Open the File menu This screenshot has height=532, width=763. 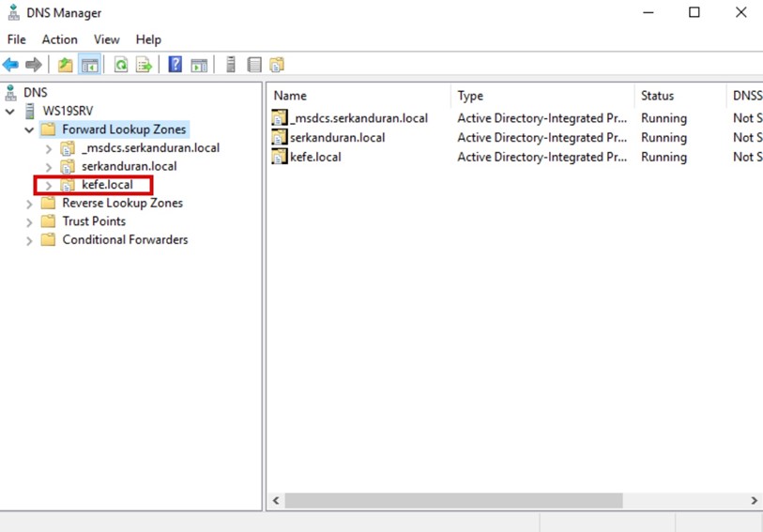(x=17, y=39)
